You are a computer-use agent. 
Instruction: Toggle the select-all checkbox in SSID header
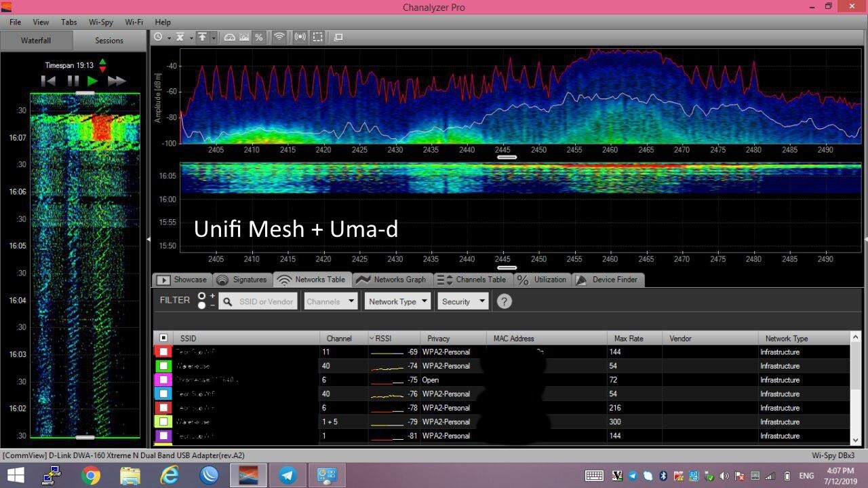click(x=163, y=338)
